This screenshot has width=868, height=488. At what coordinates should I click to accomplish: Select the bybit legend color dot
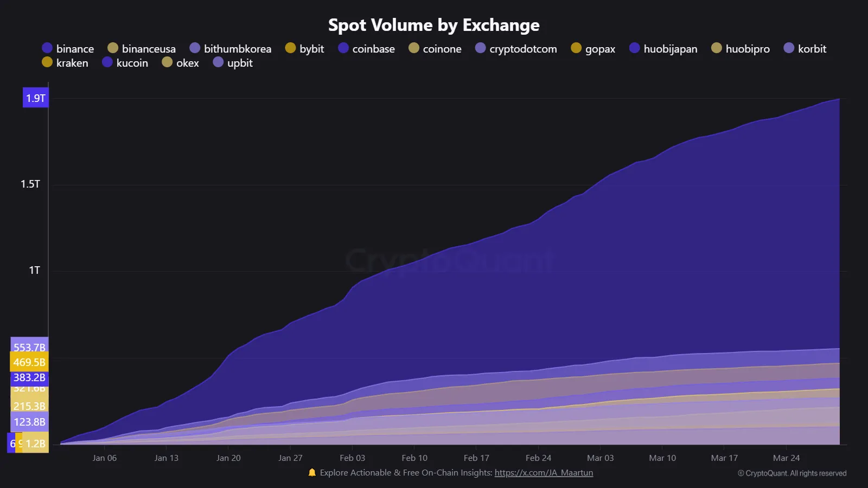pyautogui.click(x=290, y=48)
